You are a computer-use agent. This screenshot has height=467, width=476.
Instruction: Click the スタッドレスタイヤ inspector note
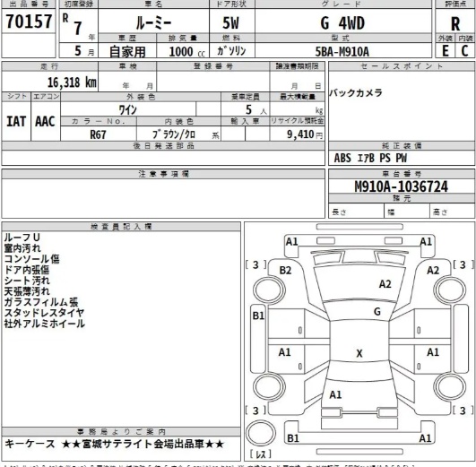click(x=44, y=313)
